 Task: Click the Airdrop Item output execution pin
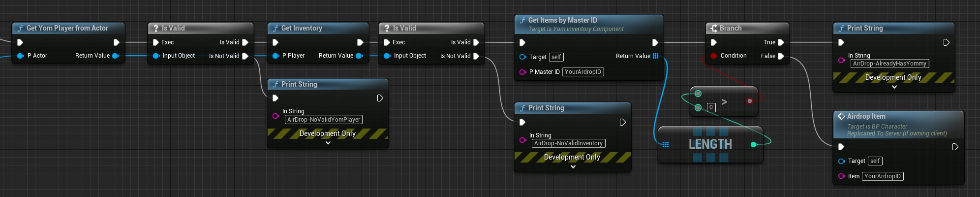click(955, 147)
